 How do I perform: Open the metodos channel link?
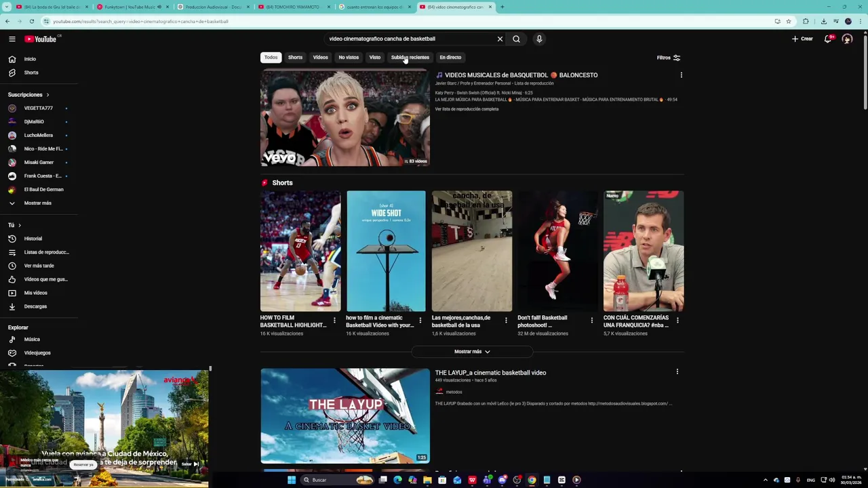(x=454, y=392)
